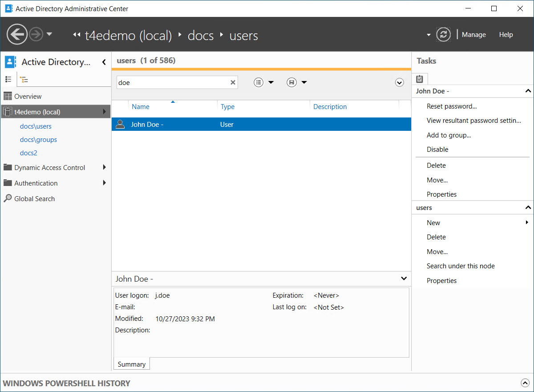Click the Tasks clipboard icon
This screenshot has width=534, height=392.
419,79
